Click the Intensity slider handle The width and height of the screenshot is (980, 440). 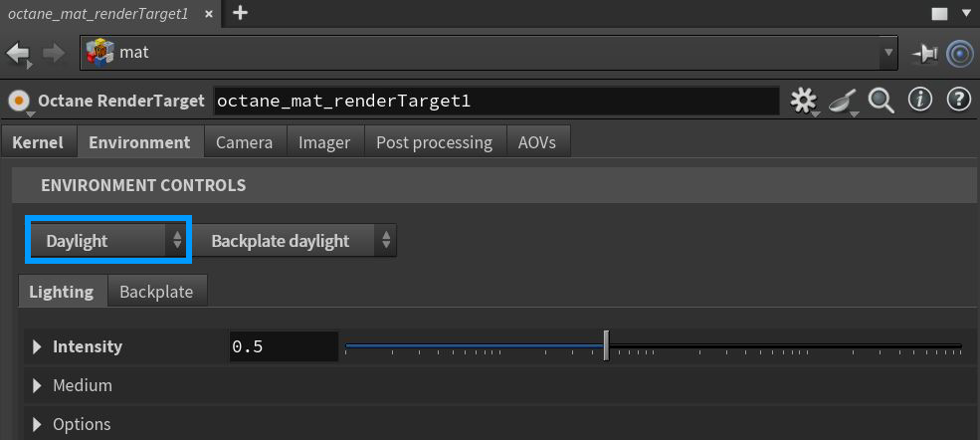pos(606,346)
